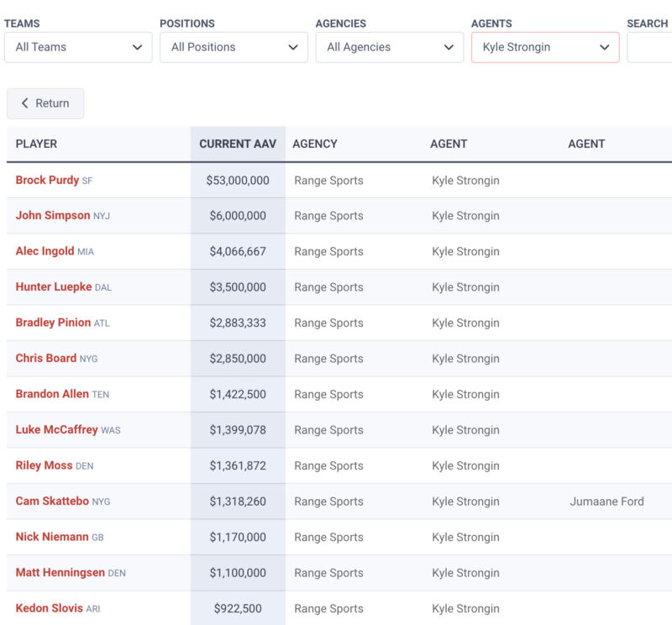Viewport: 672px width, 625px height.
Task: Open Brandon Allen's contract page
Action: pos(52,394)
